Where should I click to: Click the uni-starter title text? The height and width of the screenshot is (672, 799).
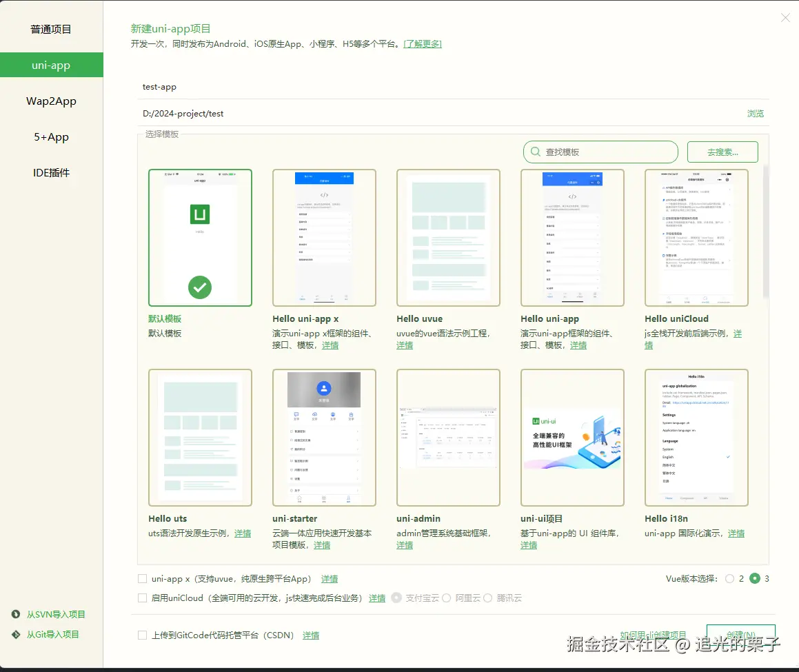pos(294,519)
